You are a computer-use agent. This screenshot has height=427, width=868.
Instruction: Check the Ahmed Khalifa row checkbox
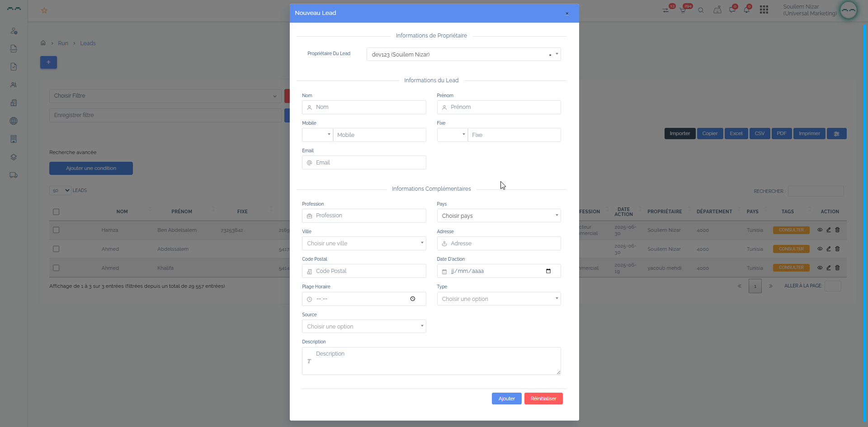56,268
